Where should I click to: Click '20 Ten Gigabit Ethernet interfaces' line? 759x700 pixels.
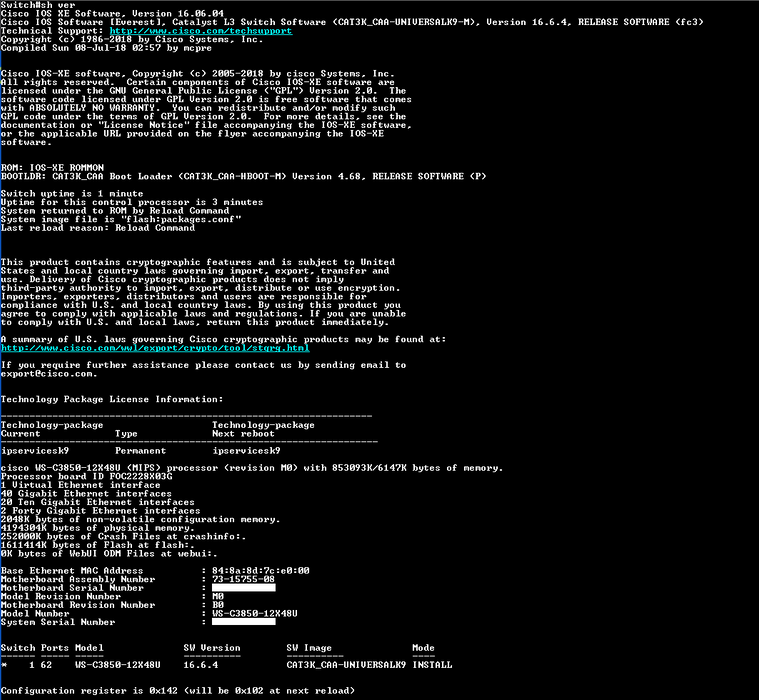(x=98, y=502)
